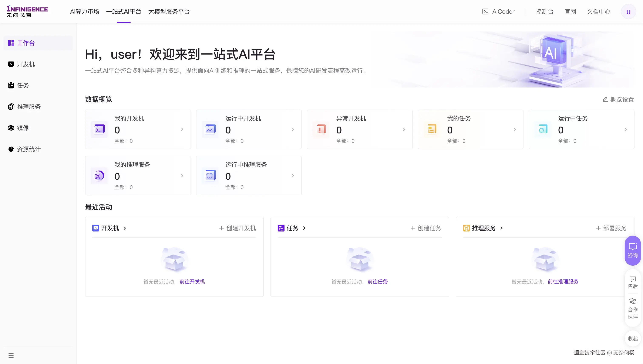Image resolution: width=643 pixels, height=364 pixels.
Task: Select the 镜像 layers icon
Action: pyautogui.click(x=11, y=128)
